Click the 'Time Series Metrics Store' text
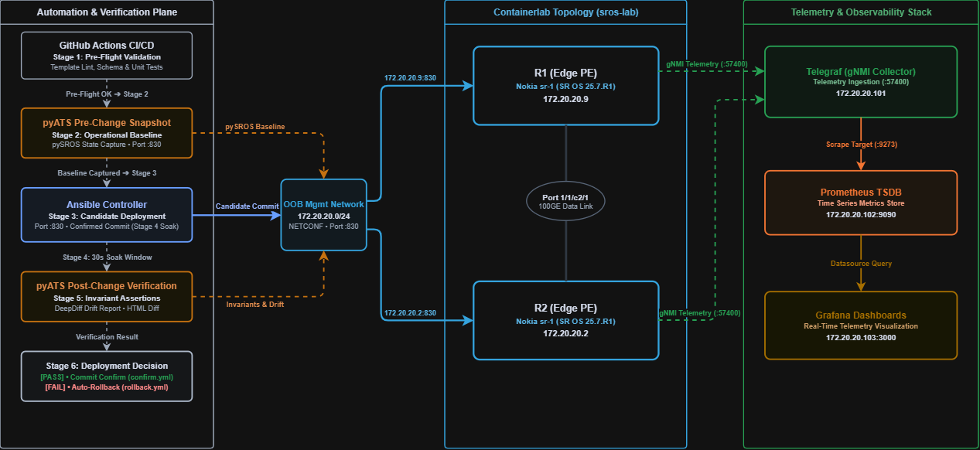The width and height of the screenshot is (980, 450). (x=861, y=203)
